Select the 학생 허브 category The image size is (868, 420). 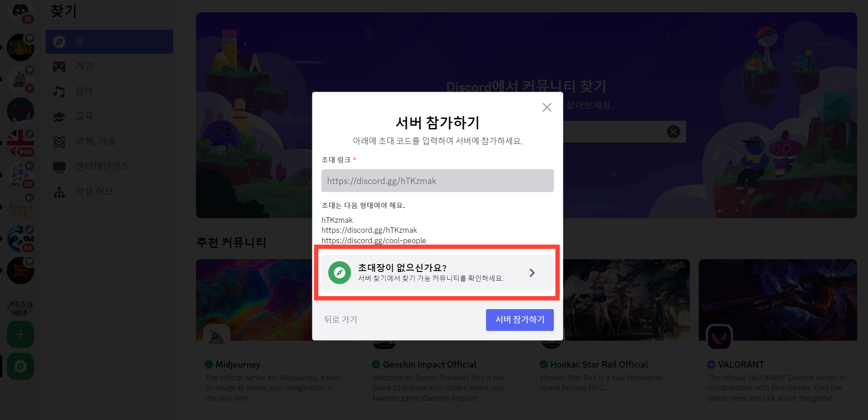(x=109, y=192)
